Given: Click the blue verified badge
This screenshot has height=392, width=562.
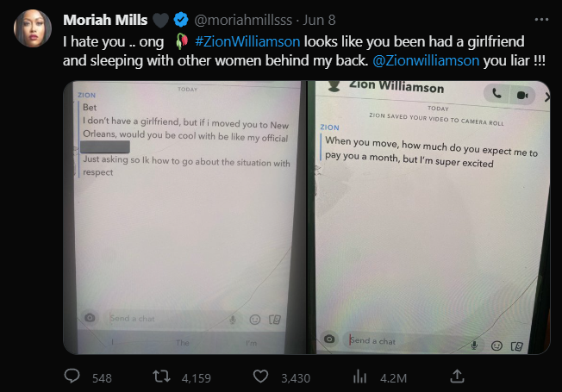Looking at the screenshot, I should point(180,19).
